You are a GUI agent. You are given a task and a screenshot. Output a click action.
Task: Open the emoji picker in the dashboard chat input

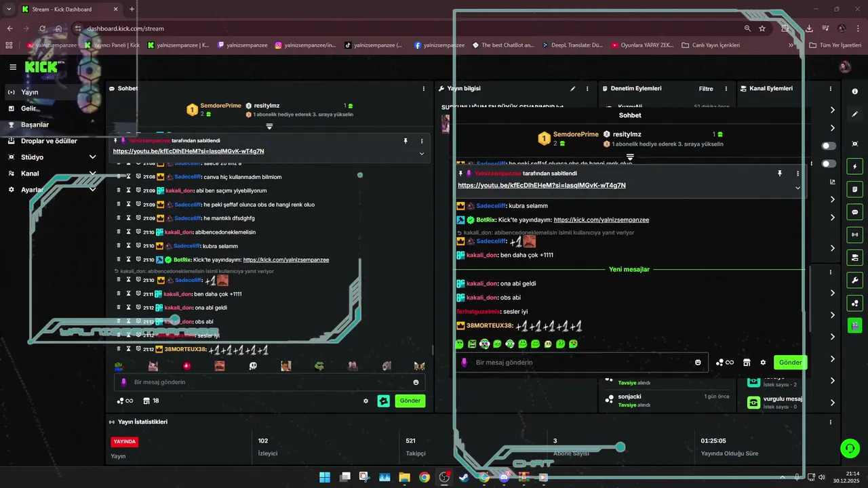tap(416, 382)
